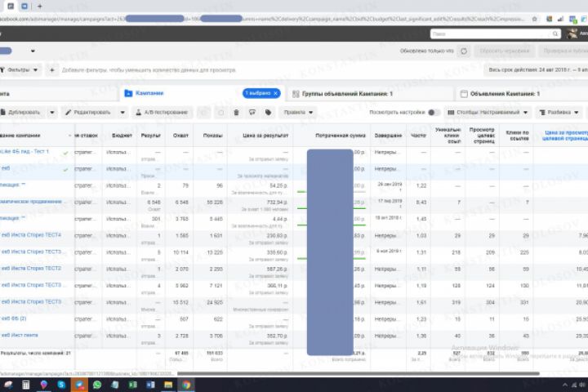Sort by 'Клики по ссылке' column header
The image size is (588, 392).
[x=517, y=136]
